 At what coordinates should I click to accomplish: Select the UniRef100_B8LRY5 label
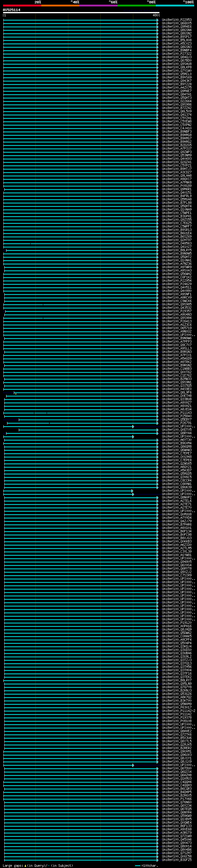click(176, 250)
